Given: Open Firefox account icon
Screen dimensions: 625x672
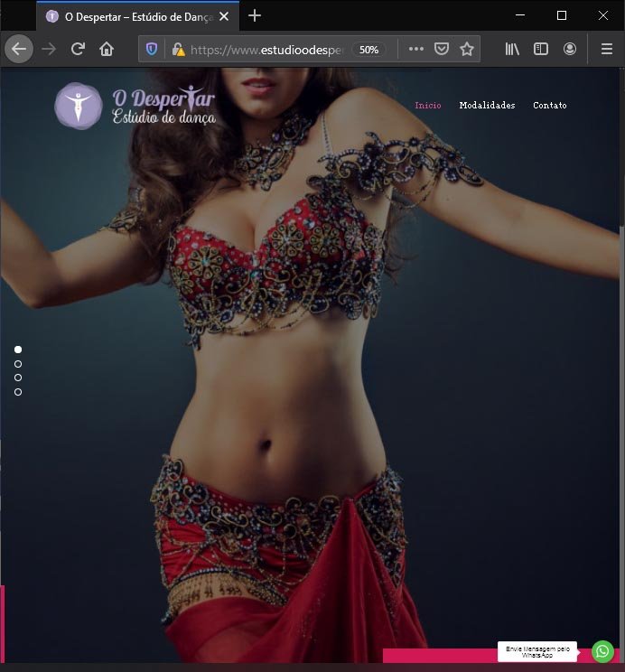Looking at the screenshot, I should click(x=570, y=50).
